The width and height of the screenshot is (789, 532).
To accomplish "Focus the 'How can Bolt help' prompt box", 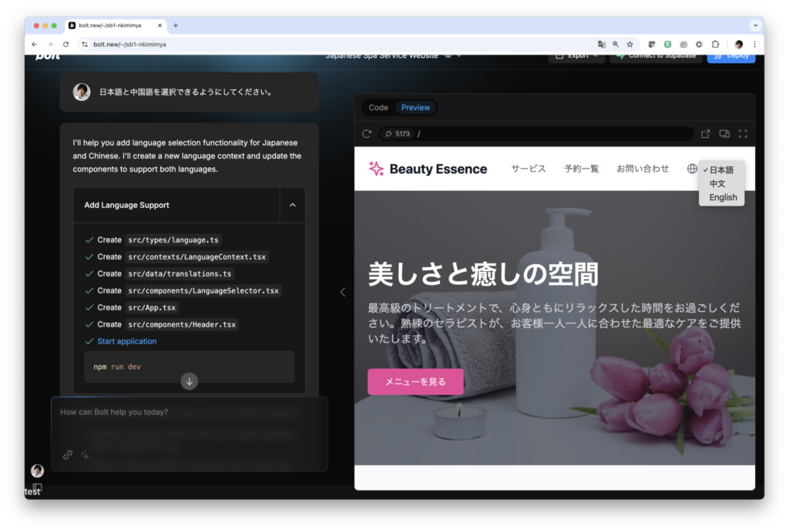I will coord(189,420).
